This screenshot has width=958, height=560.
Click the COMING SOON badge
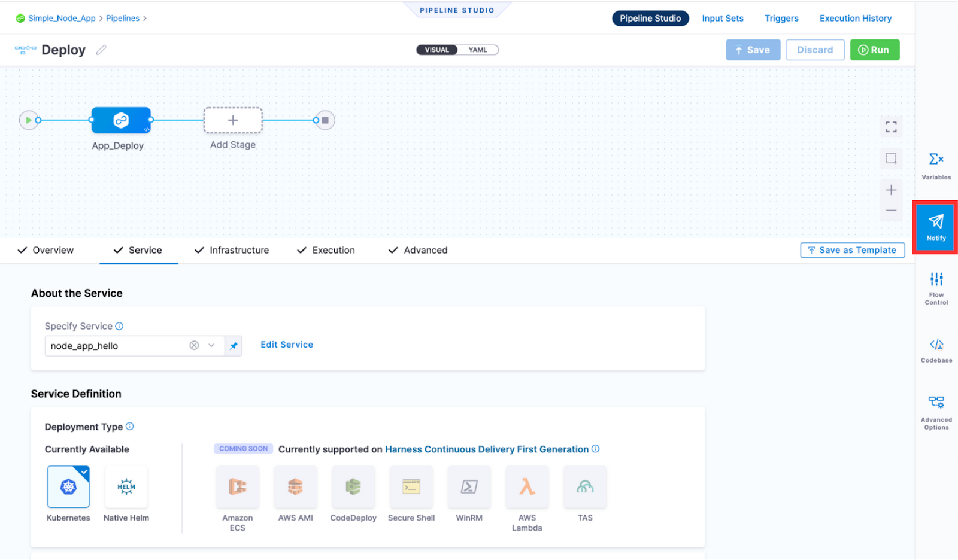(x=244, y=449)
